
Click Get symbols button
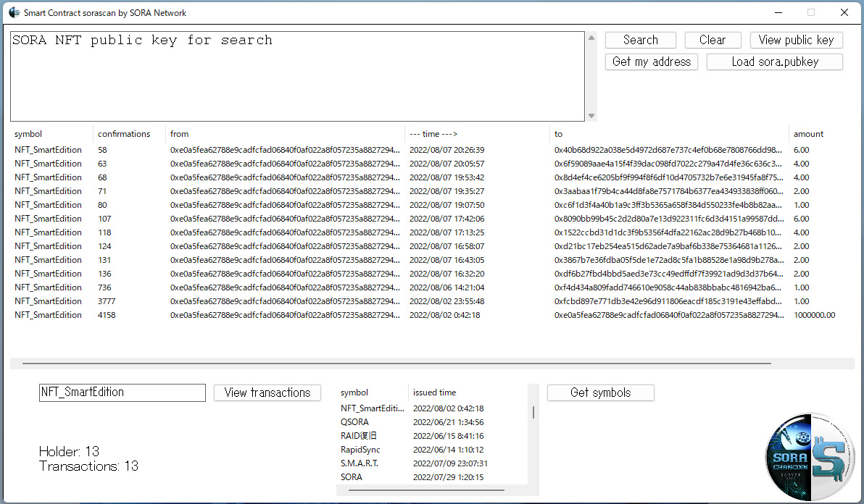pos(601,392)
